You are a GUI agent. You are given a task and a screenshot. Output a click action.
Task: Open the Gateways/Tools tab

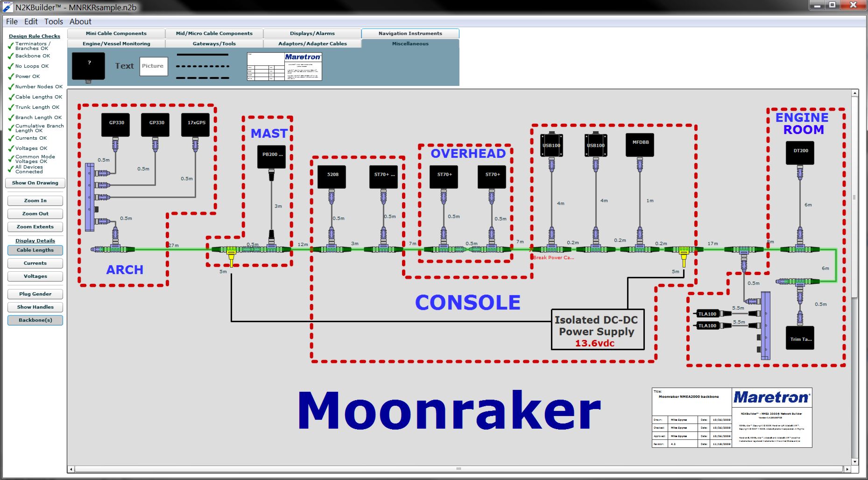(x=214, y=44)
